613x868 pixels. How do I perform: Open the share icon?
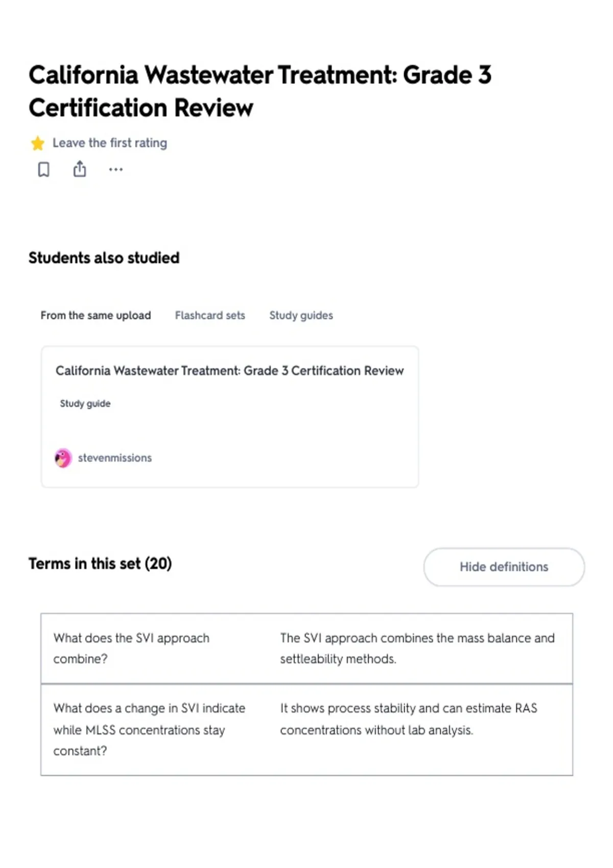pyautogui.click(x=80, y=168)
